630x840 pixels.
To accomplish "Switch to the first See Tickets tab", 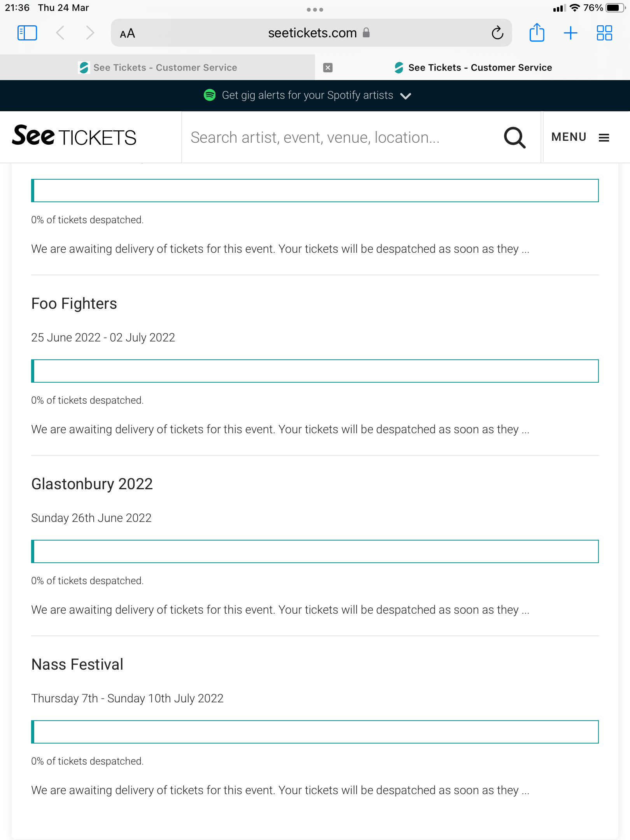I will 157,68.
